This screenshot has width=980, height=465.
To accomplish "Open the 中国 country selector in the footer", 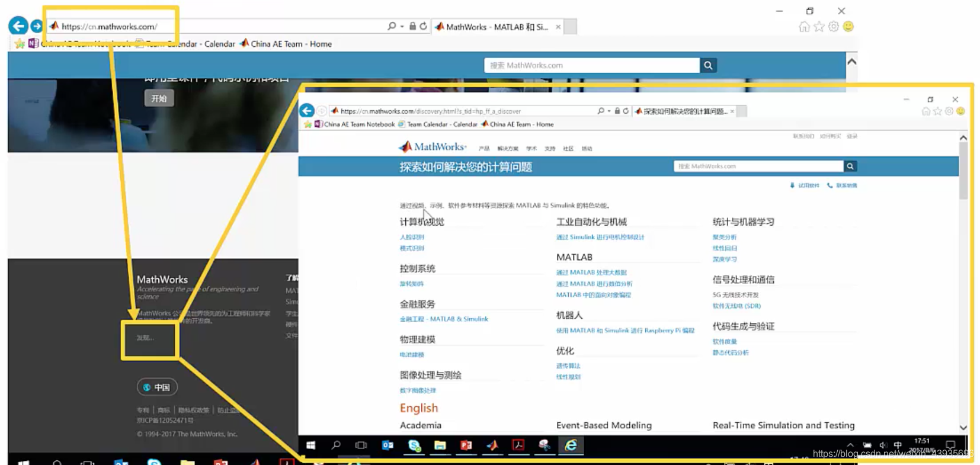I will coord(157,387).
